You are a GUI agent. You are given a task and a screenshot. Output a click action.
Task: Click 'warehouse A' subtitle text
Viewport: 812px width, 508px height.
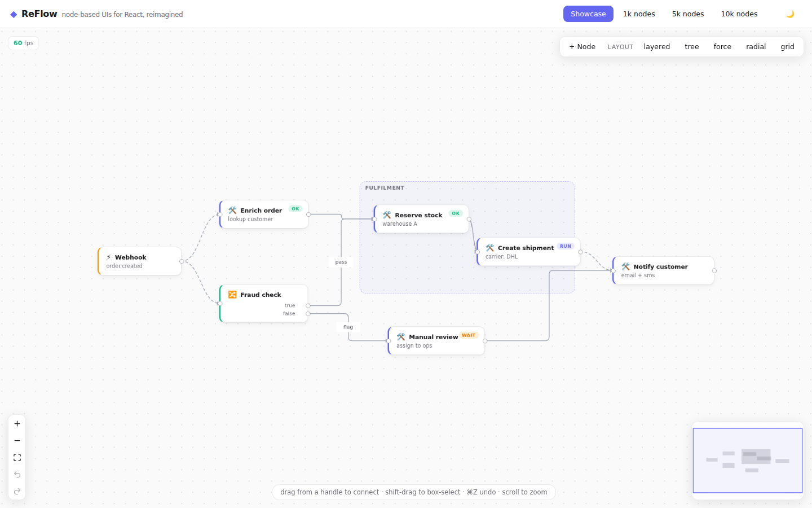click(400, 224)
